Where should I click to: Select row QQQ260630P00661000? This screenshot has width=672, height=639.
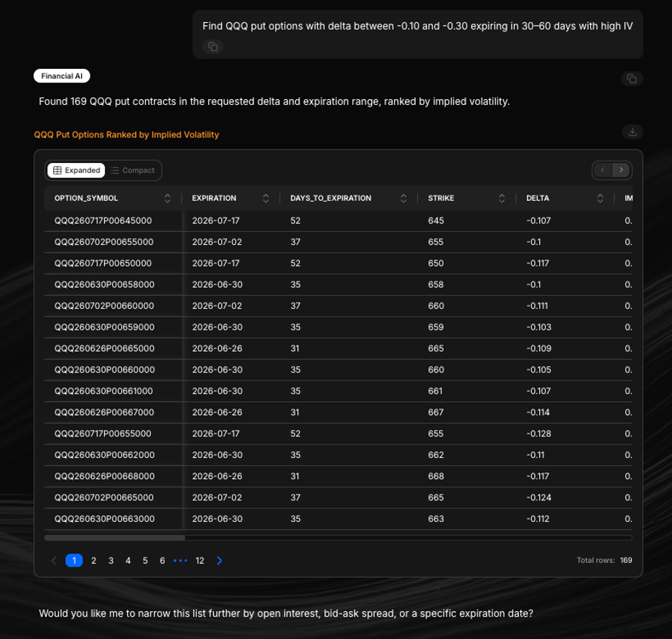(338, 391)
